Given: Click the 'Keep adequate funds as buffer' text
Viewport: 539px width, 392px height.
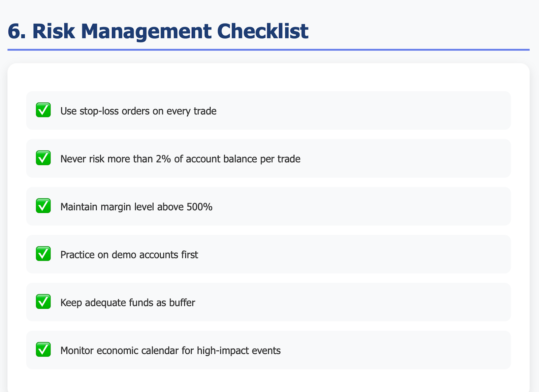Looking at the screenshot, I should (128, 302).
